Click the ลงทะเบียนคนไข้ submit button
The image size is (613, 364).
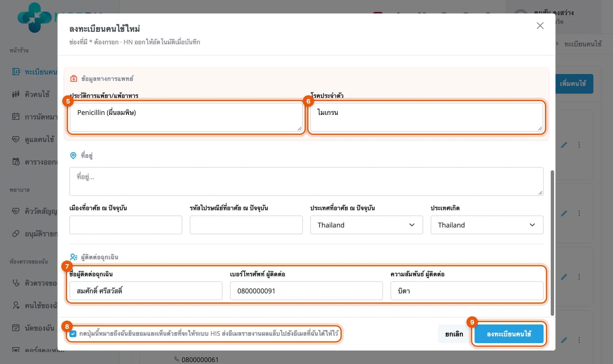[x=509, y=334]
